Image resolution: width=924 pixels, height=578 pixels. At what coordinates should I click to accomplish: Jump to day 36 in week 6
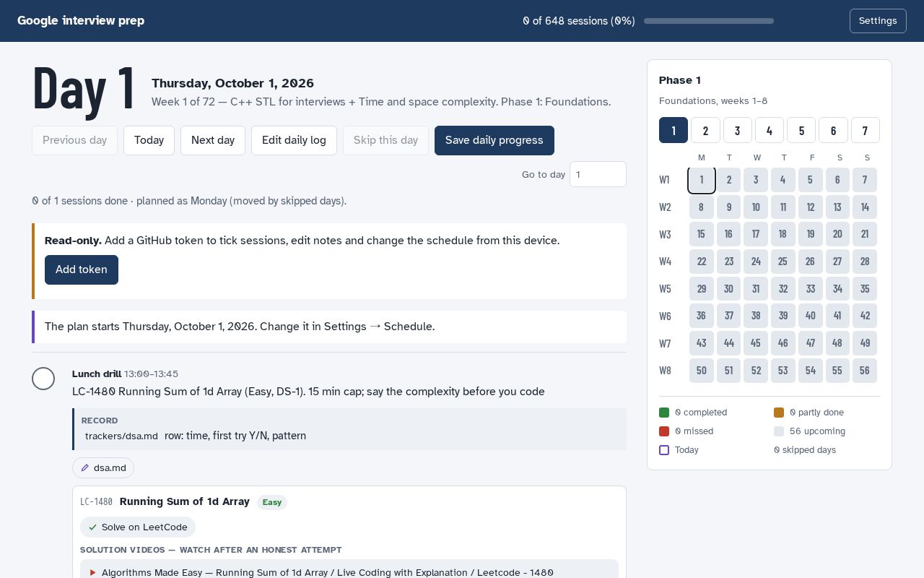click(702, 316)
